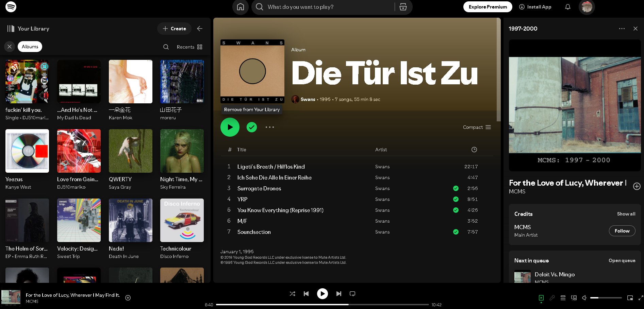The height and width of the screenshot is (309, 644).
Task: Toggle liked status for YRP
Action: click(x=456, y=199)
